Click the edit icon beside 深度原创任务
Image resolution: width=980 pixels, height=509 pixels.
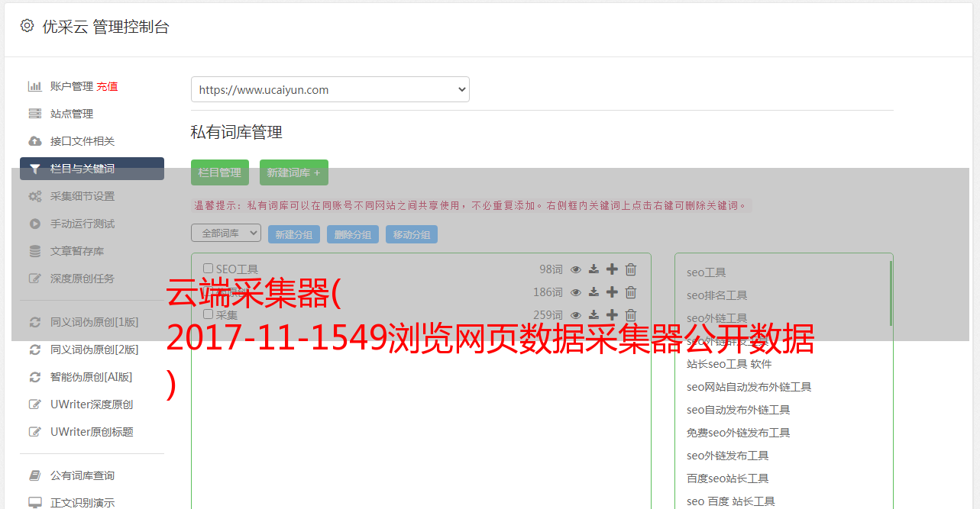click(x=34, y=279)
